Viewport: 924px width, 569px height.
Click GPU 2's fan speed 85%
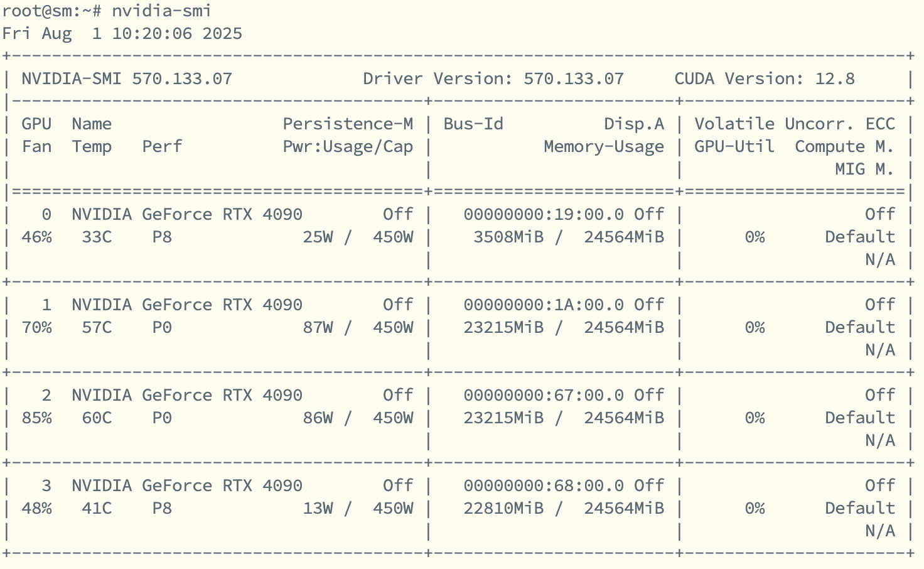[x=36, y=418]
